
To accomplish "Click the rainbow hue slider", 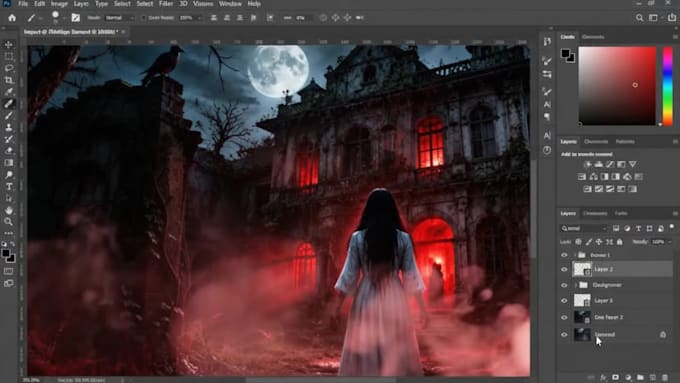I will 668,86.
